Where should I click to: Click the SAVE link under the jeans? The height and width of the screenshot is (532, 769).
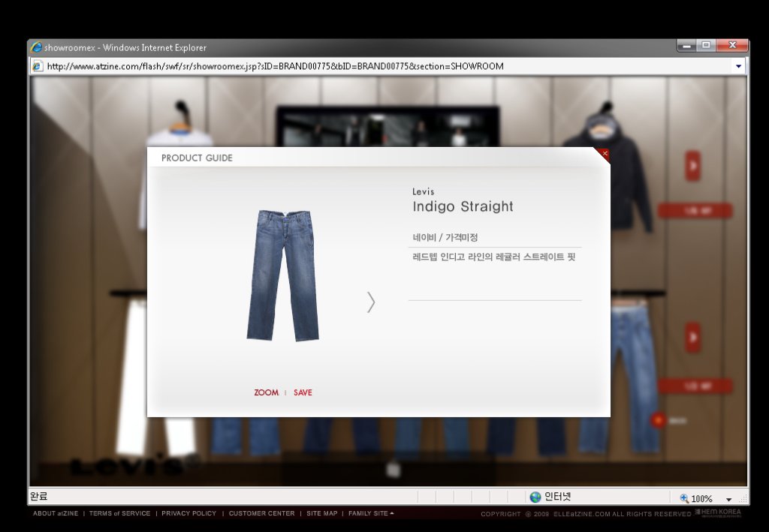303,392
